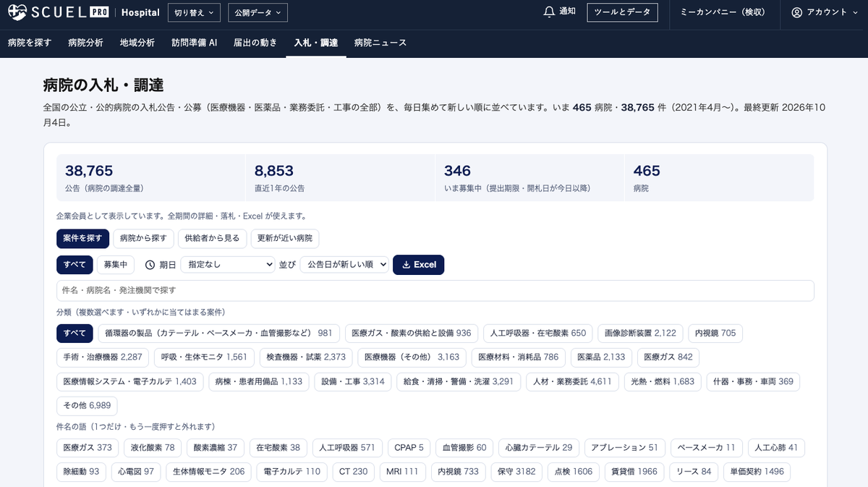
Task: Select the 単価契約 1496 keyword chip
Action: click(757, 472)
